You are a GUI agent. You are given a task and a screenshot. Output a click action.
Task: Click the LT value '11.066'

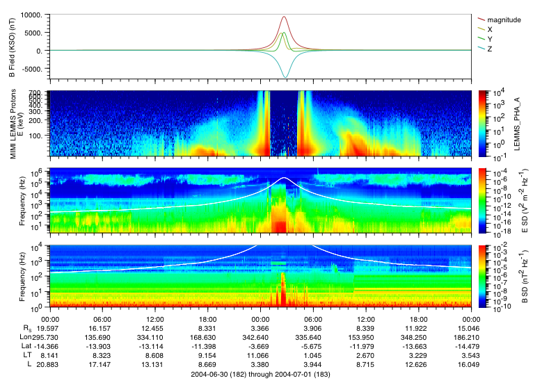[x=258, y=355]
